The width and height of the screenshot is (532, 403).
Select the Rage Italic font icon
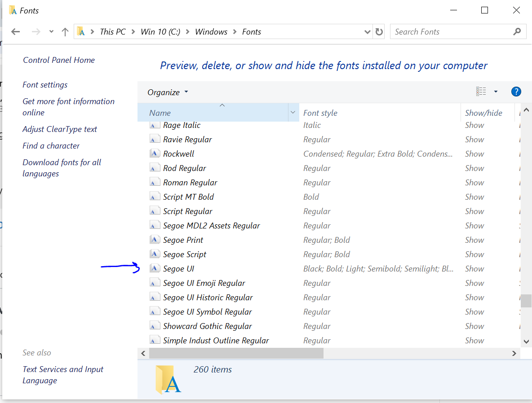coord(155,125)
